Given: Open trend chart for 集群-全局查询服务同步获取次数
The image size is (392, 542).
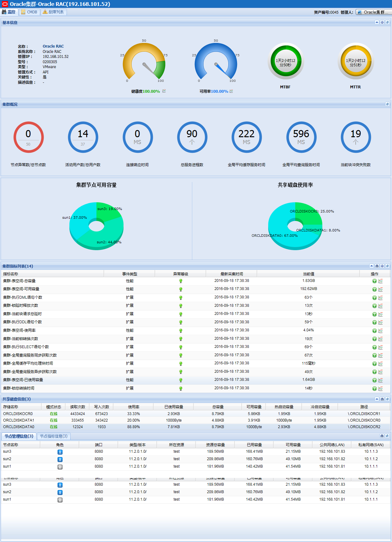Looking at the screenshot, I should [380, 355].
